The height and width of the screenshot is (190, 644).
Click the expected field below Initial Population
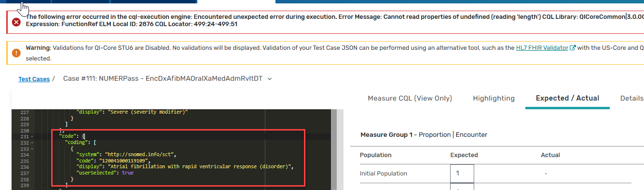click(462, 187)
